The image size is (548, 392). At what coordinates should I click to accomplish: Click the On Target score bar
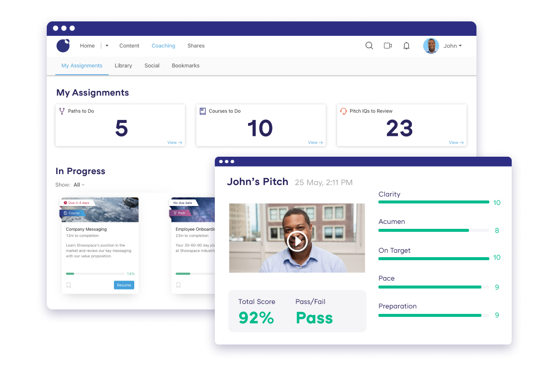434,259
